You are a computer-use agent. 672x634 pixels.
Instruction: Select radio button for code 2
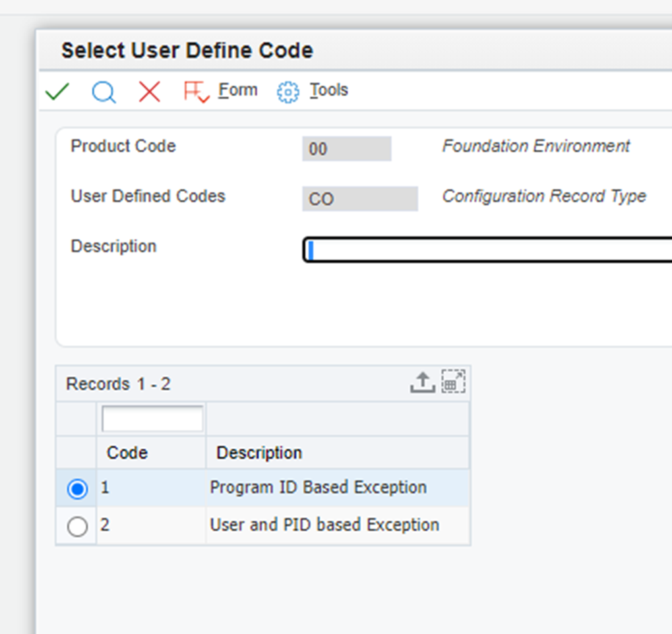(x=78, y=526)
